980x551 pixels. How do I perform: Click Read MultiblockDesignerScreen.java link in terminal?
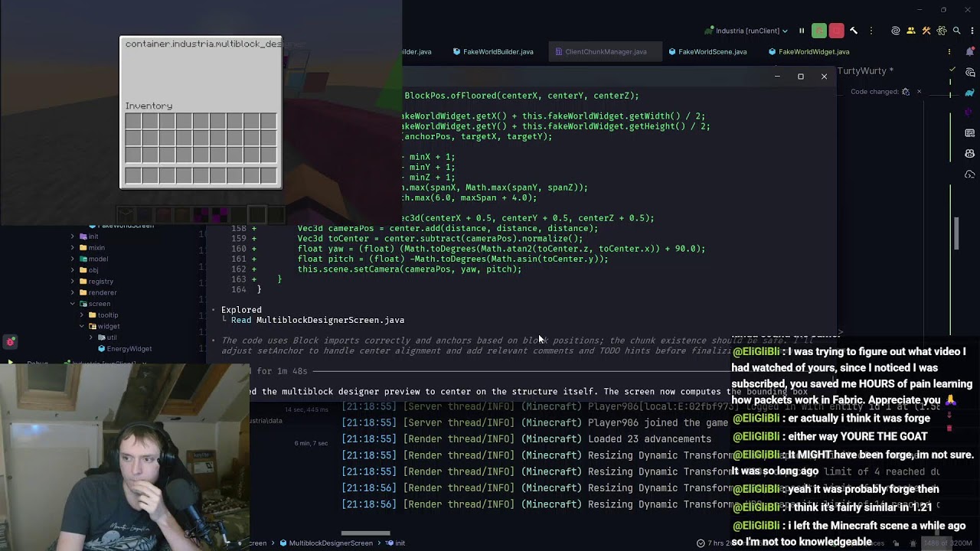click(318, 321)
